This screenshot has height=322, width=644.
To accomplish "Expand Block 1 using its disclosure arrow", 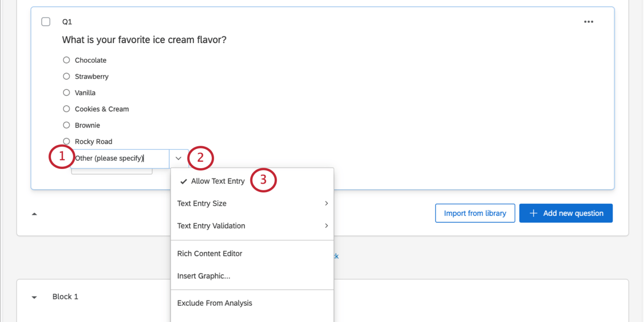I will [x=34, y=296].
